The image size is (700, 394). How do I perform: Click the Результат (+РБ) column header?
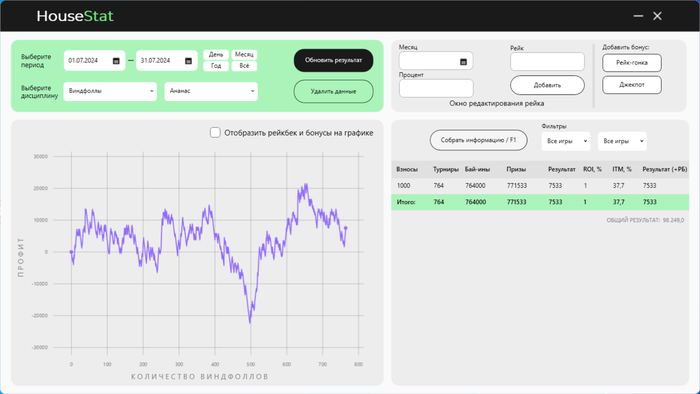pos(664,170)
